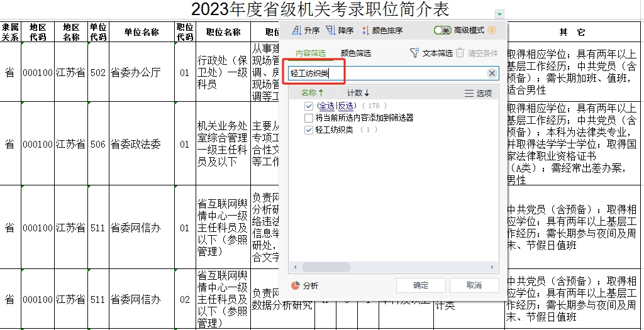The image size is (644, 330).
Task: Cancel the filter with 取消
Action: [474, 285]
